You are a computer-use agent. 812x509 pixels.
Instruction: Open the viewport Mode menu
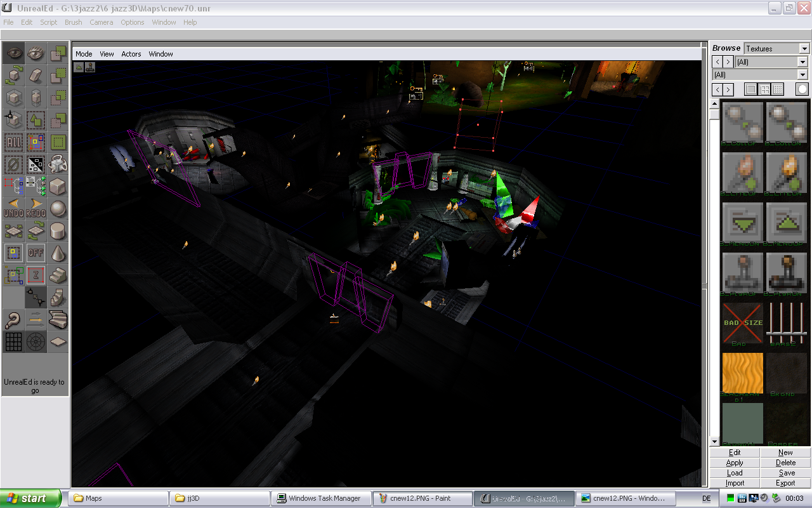click(84, 54)
